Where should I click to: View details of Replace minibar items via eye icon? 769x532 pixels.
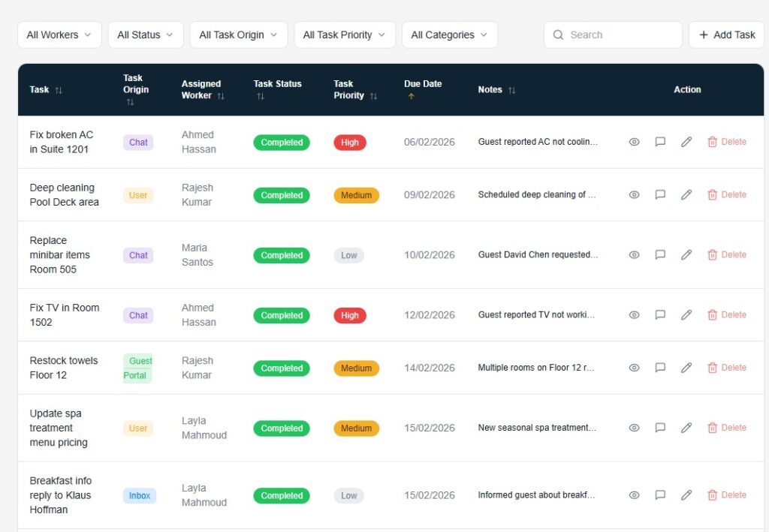[x=634, y=254]
